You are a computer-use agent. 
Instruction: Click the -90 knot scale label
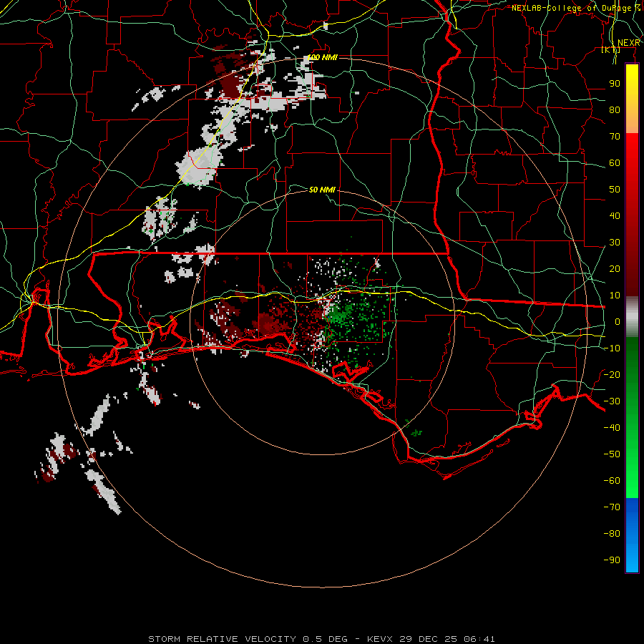tap(612, 560)
